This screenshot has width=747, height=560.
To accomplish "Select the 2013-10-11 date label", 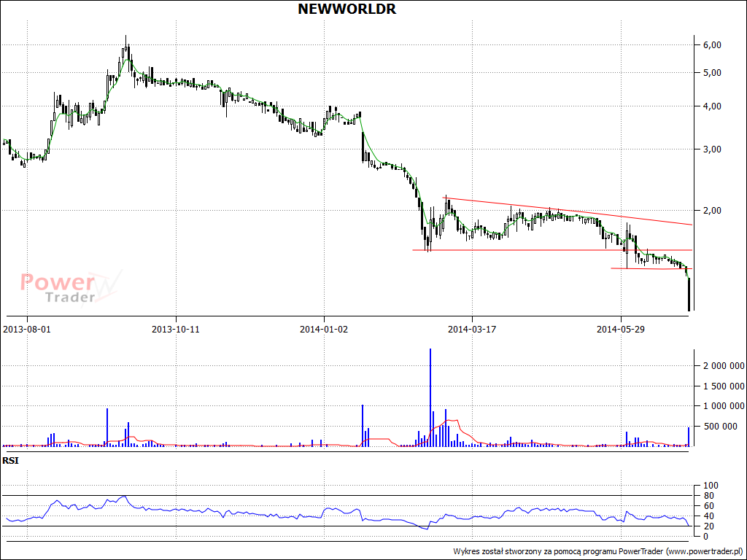I will point(176,329).
